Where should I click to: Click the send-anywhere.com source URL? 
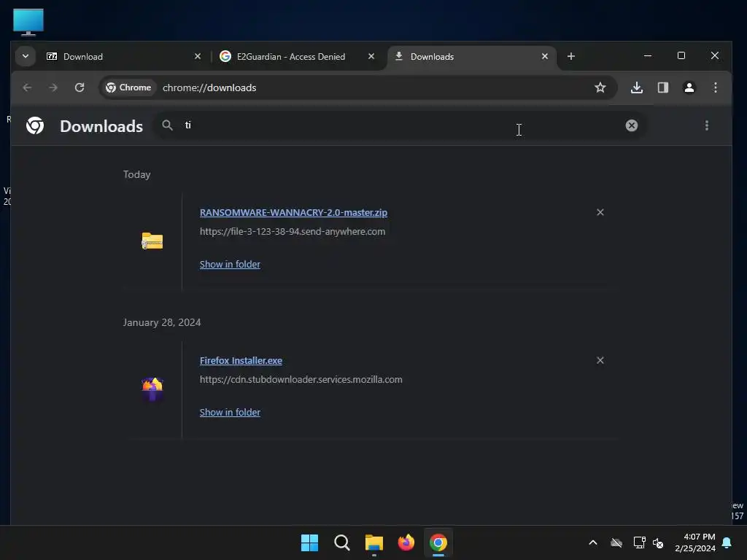(x=293, y=231)
